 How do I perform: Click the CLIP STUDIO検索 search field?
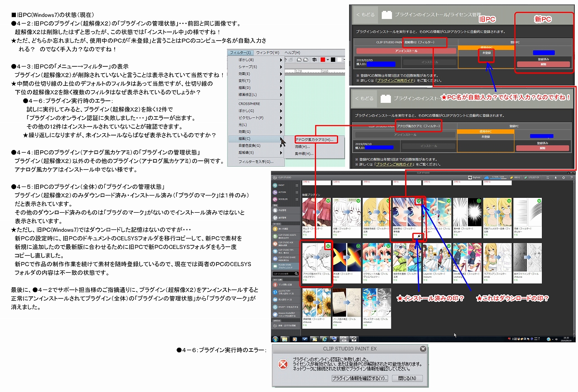(x=285, y=274)
